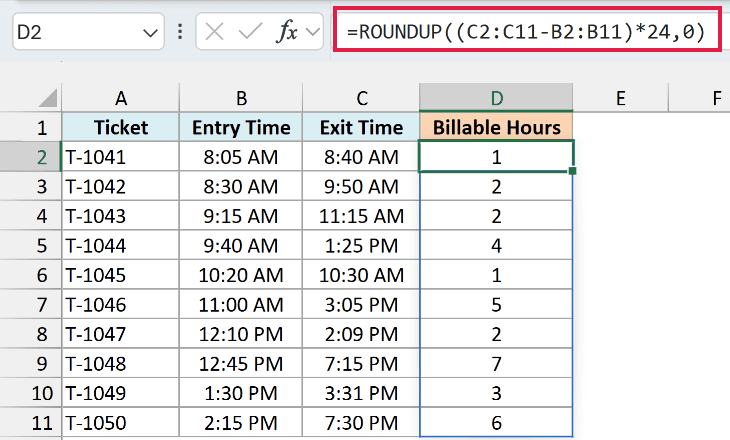The image size is (730, 440).
Task: Click the Select All corner triangle
Action: [x=48, y=98]
